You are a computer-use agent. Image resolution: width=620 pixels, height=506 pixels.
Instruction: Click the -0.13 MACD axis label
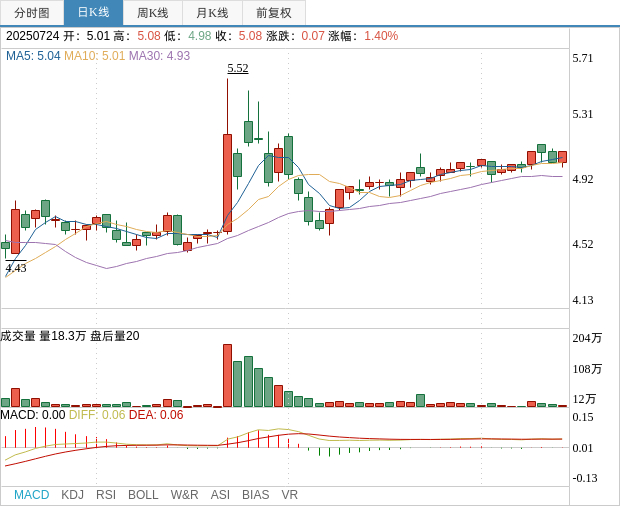[585, 478]
